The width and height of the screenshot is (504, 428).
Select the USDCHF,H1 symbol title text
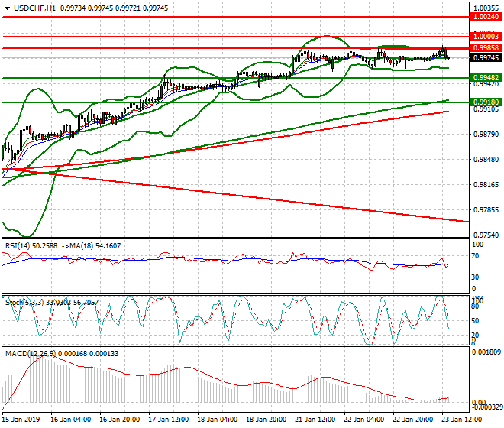click(34, 8)
